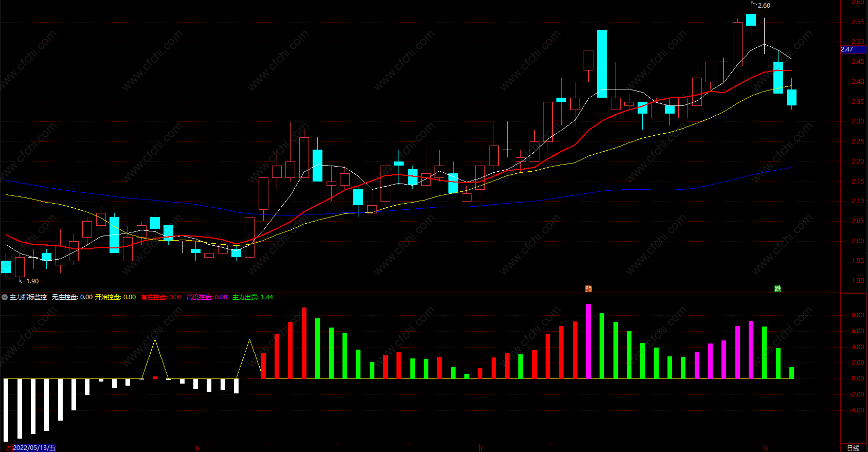Click the -4.00 indicator axis value

click(x=857, y=410)
